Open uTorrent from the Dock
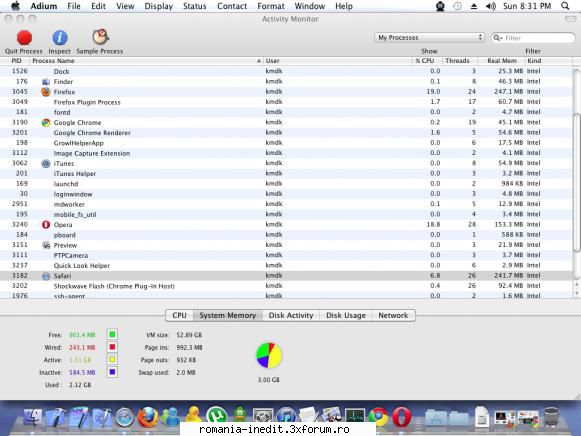 pyautogui.click(x=216, y=415)
